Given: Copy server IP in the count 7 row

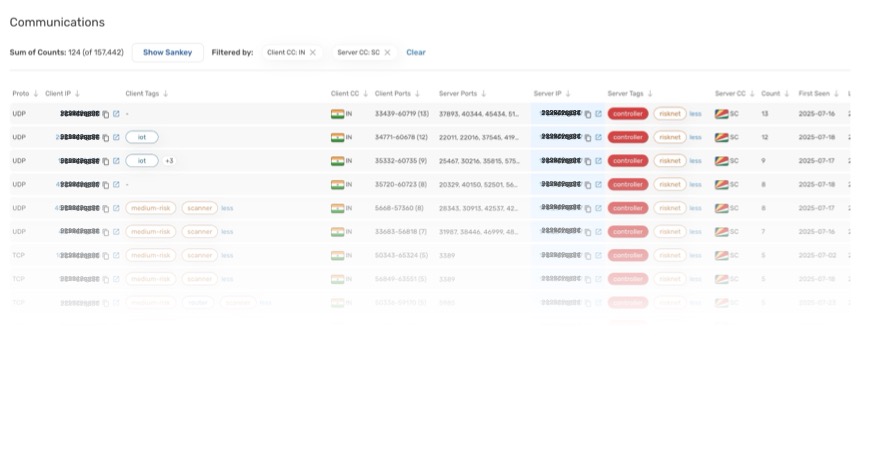Looking at the screenshot, I should tap(588, 232).
